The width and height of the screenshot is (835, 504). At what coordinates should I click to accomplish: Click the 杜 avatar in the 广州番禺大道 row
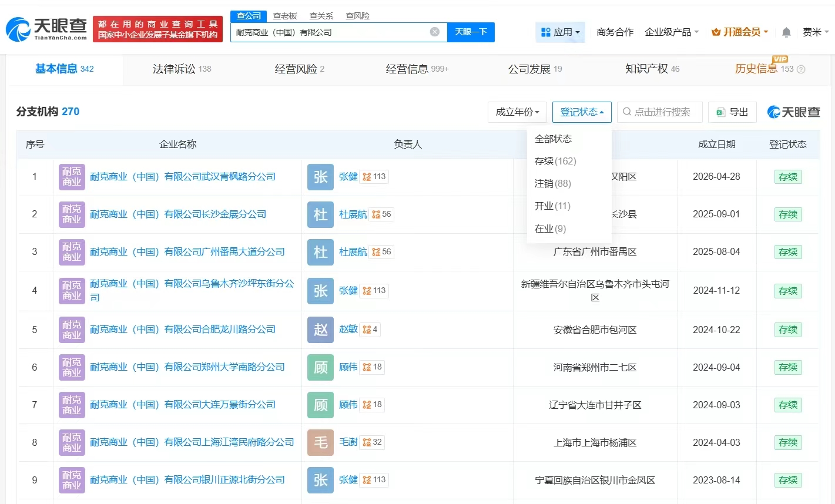tap(320, 252)
